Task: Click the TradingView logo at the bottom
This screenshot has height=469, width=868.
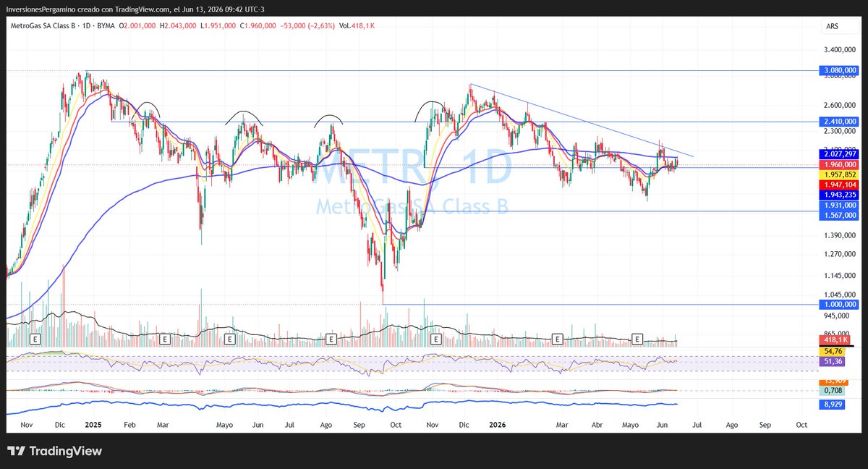Action: (55, 452)
